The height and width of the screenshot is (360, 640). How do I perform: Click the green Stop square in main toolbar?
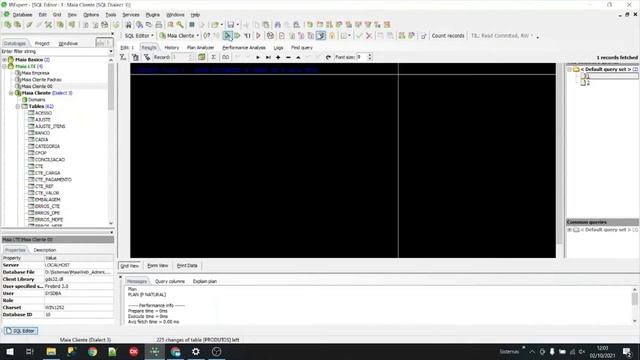tap(191, 24)
